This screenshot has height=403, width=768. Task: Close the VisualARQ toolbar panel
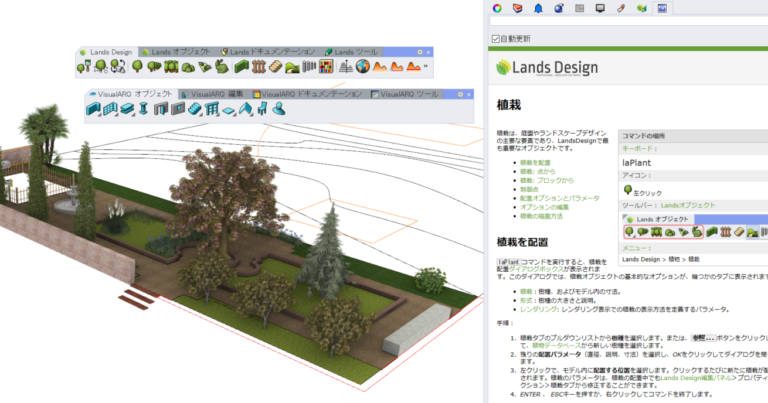coord(469,93)
